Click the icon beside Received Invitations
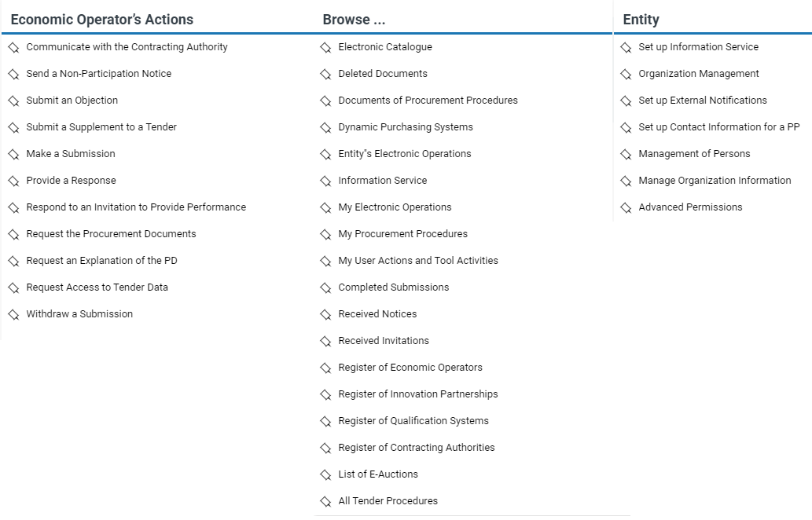The image size is (812, 520). pyautogui.click(x=325, y=342)
